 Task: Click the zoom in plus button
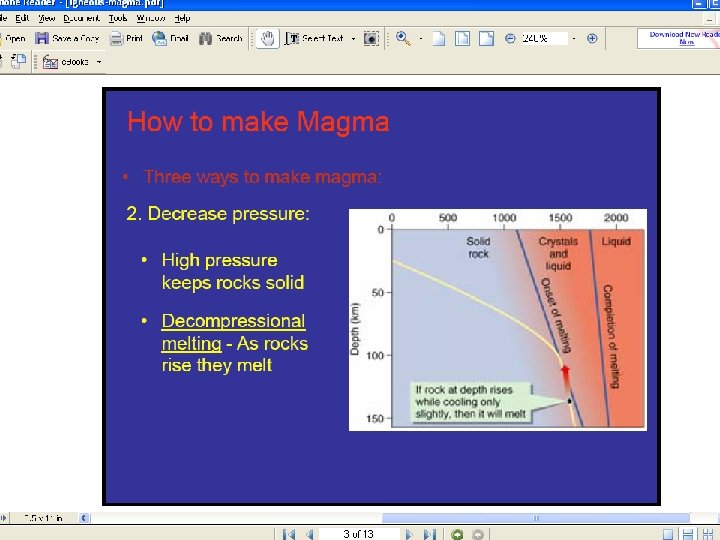[592, 39]
